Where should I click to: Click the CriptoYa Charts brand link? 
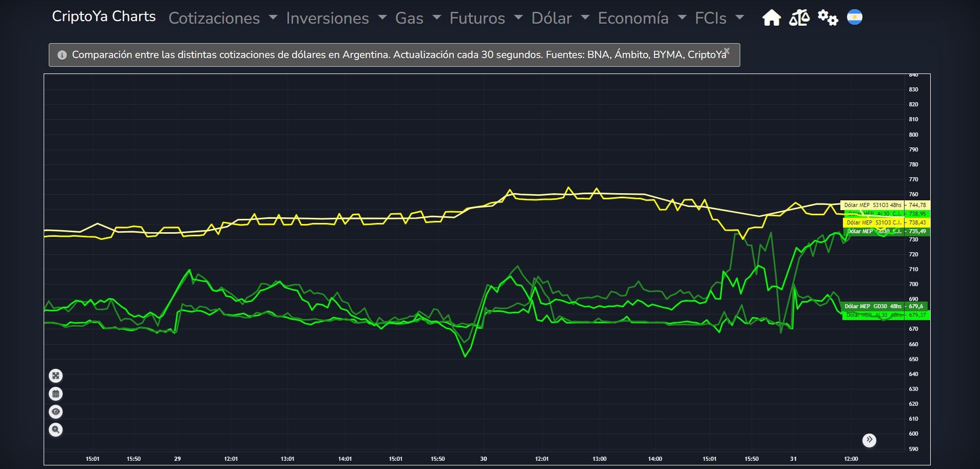pos(104,16)
